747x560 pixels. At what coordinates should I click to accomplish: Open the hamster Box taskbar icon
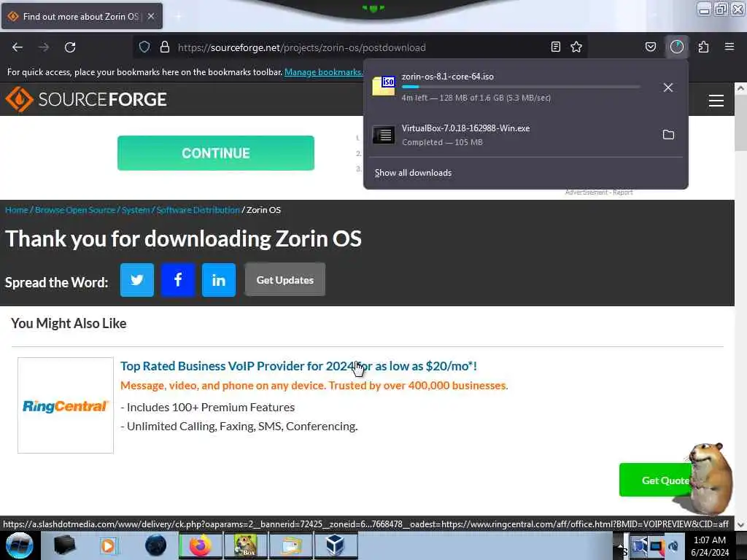click(x=245, y=545)
